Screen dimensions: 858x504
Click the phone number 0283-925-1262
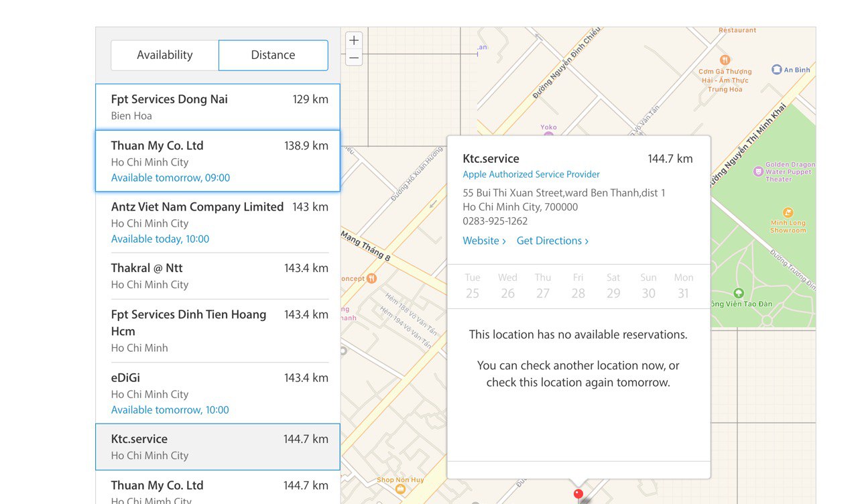click(495, 221)
